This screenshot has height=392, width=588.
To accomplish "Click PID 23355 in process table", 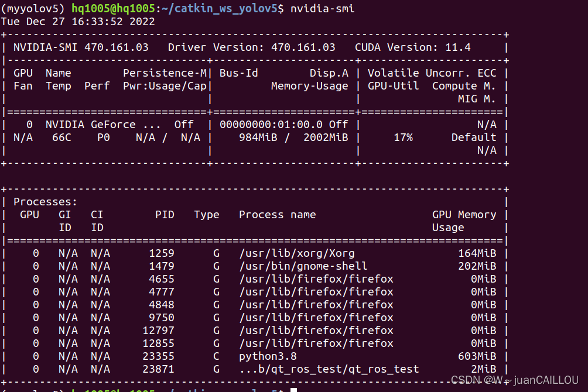I will pos(158,356).
